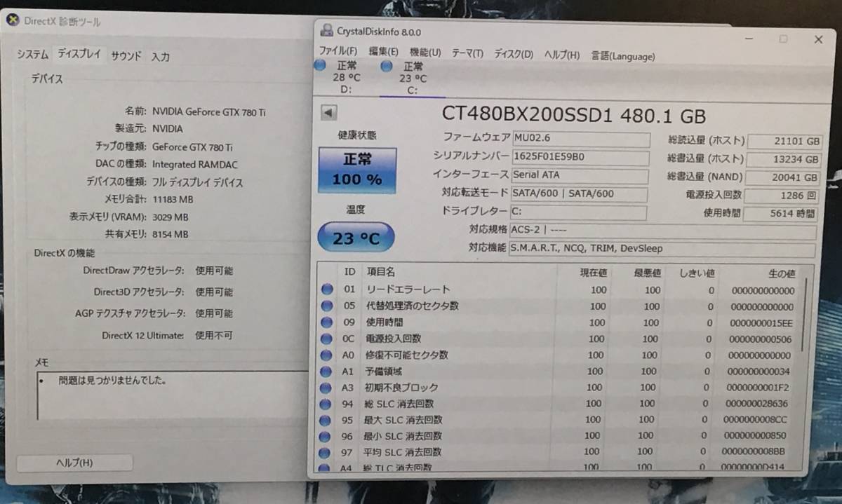842x504 pixels.
Task: Click the 23 °C temperature indicator
Action: [356, 238]
